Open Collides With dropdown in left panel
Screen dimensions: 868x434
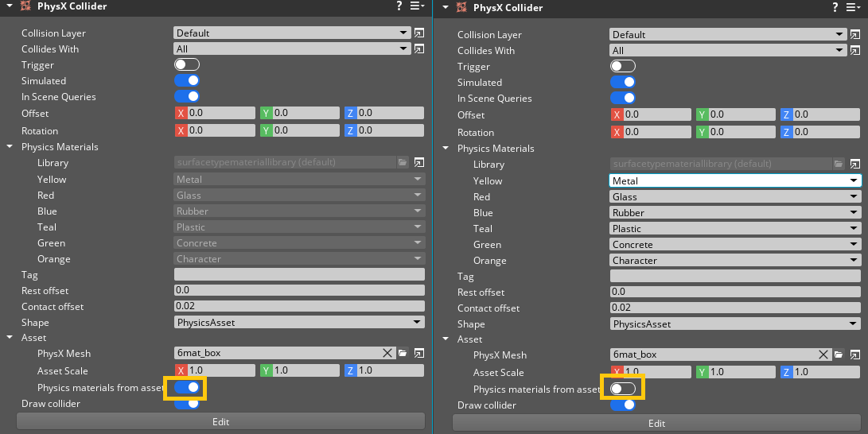[x=292, y=48]
